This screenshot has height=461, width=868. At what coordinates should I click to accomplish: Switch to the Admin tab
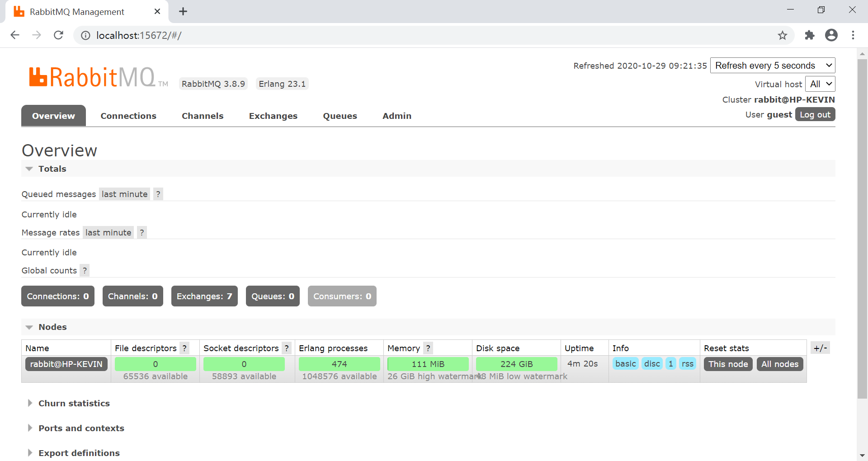tap(397, 116)
